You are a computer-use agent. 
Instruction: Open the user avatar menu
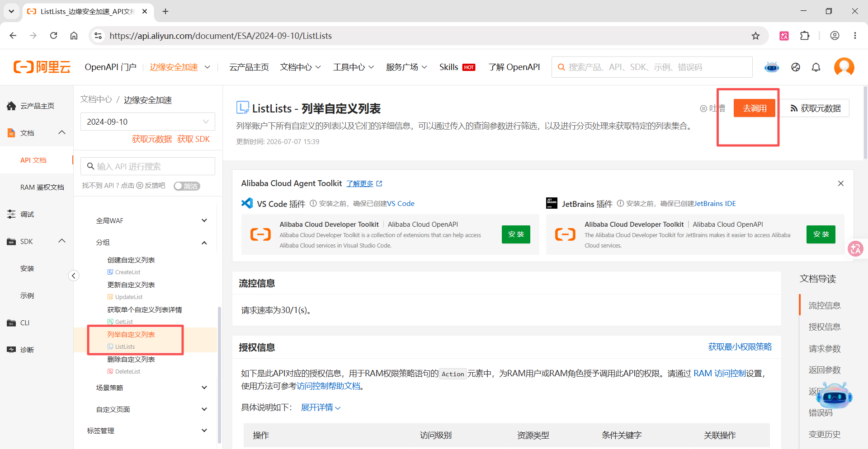coord(844,67)
